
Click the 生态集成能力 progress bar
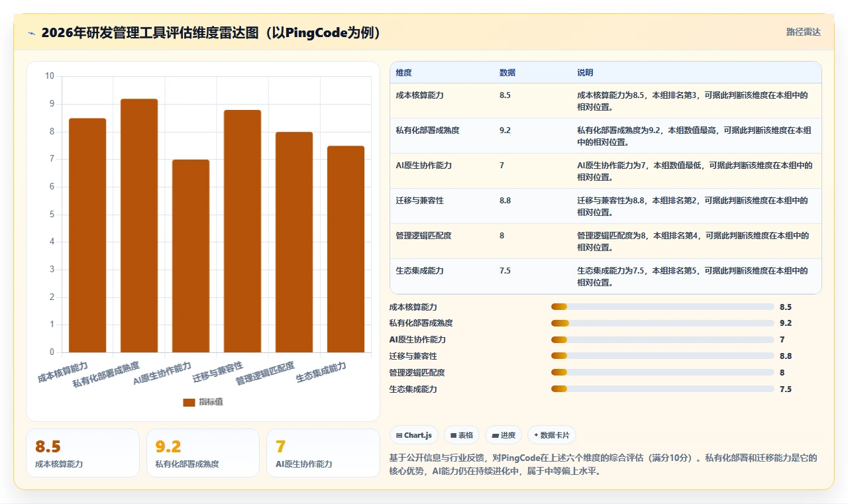[x=662, y=389]
